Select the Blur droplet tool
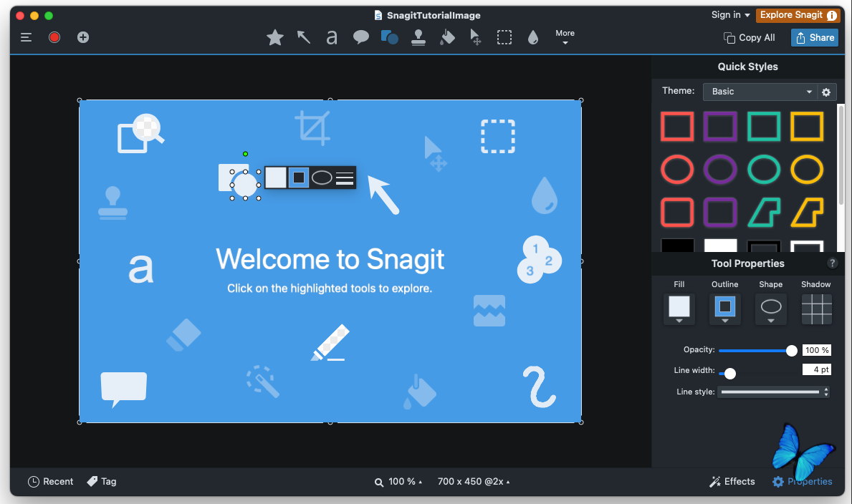 pyautogui.click(x=533, y=37)
